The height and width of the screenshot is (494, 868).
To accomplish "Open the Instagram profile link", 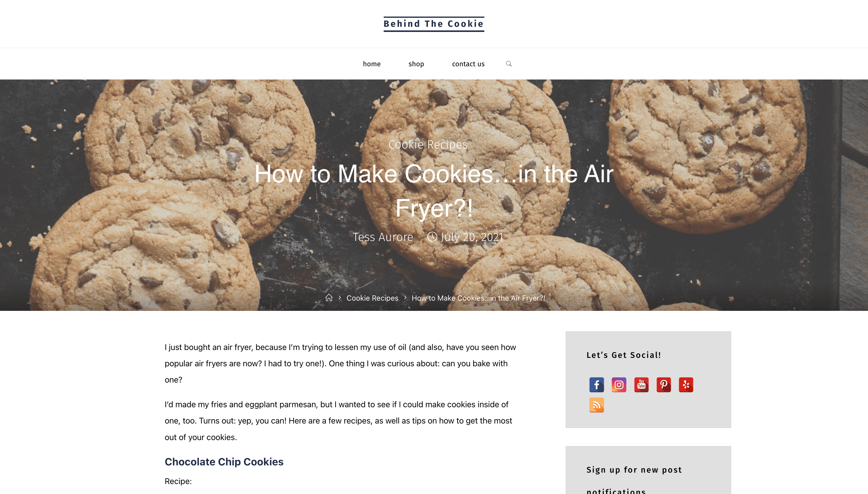I will point(619,384).
